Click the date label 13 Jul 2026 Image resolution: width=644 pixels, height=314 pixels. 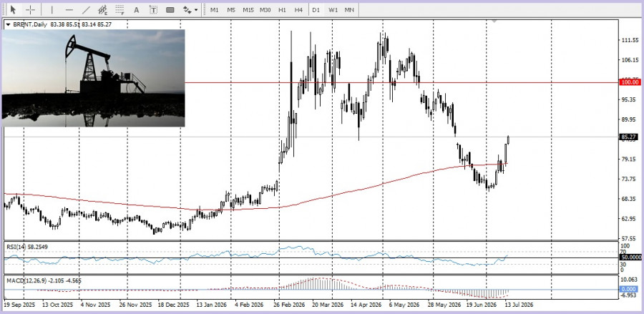point(519,305)
